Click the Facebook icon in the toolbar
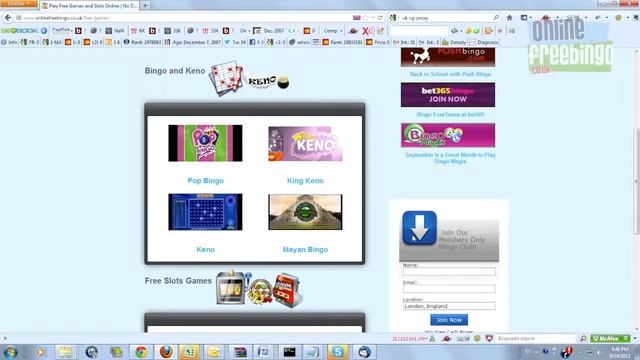Viewport: 640px width, 360px height. [252, 42]
